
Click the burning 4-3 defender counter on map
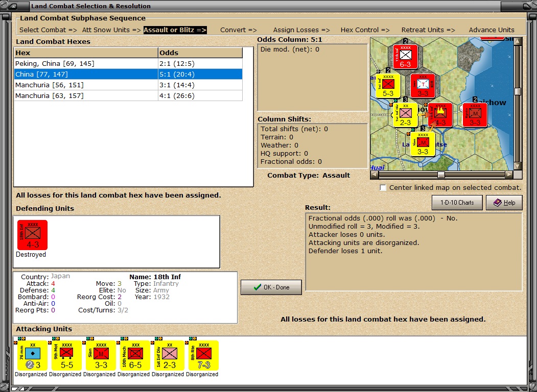pyautogui.click(x=440, y=115)
